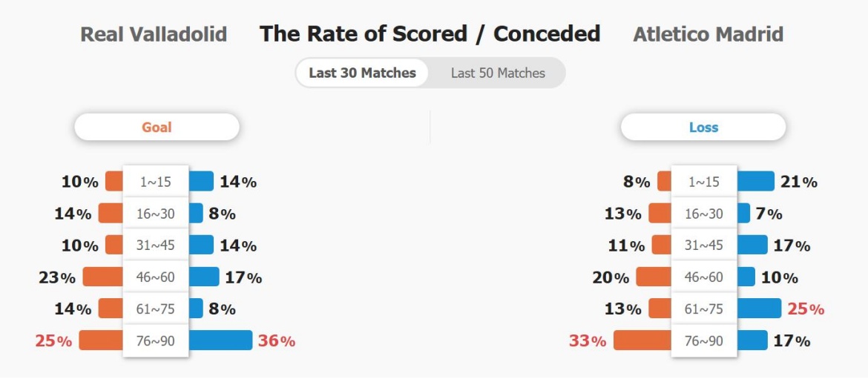The width and height of the screenshot is (868, 379).
Task: Select the Loss pill button
Action: (x=703, y=128)
